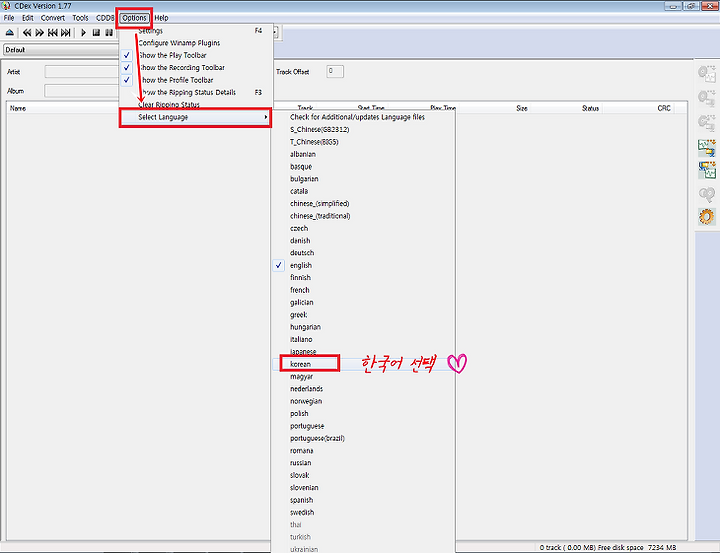Viewport: 720px width, 553px height.
Task: Click the Eject CD toolbar icon
Action: coord(9,33)
